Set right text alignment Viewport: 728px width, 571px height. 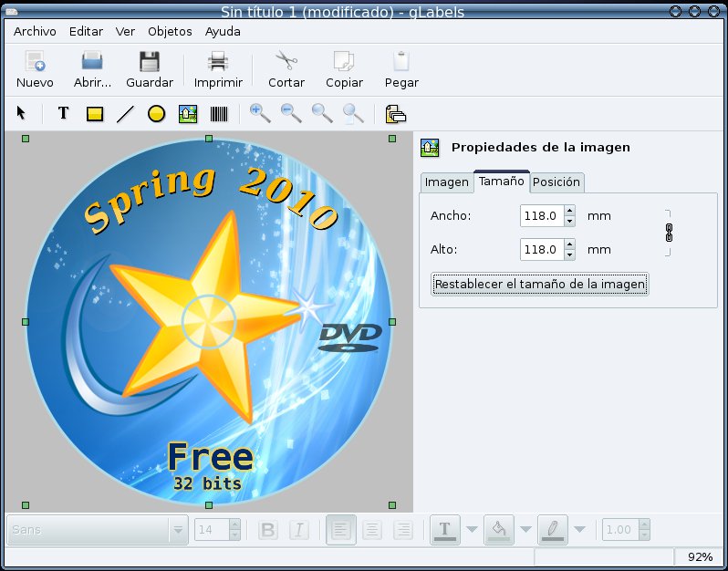403,530
